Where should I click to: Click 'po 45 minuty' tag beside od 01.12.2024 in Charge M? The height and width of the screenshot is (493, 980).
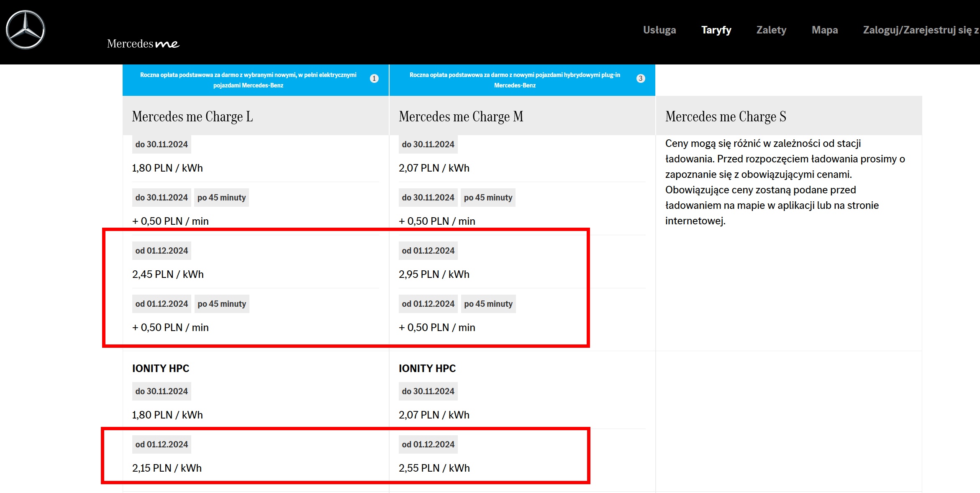click(488, 304)
